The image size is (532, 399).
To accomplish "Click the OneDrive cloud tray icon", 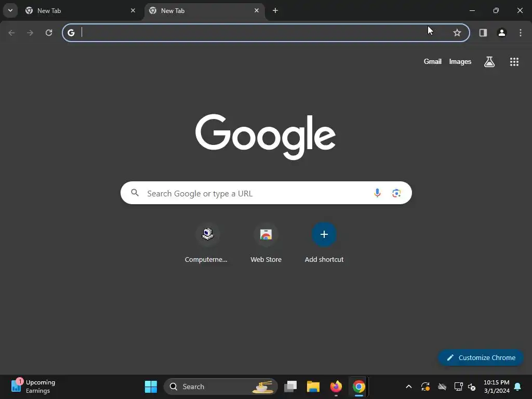I will coord(442,387).
